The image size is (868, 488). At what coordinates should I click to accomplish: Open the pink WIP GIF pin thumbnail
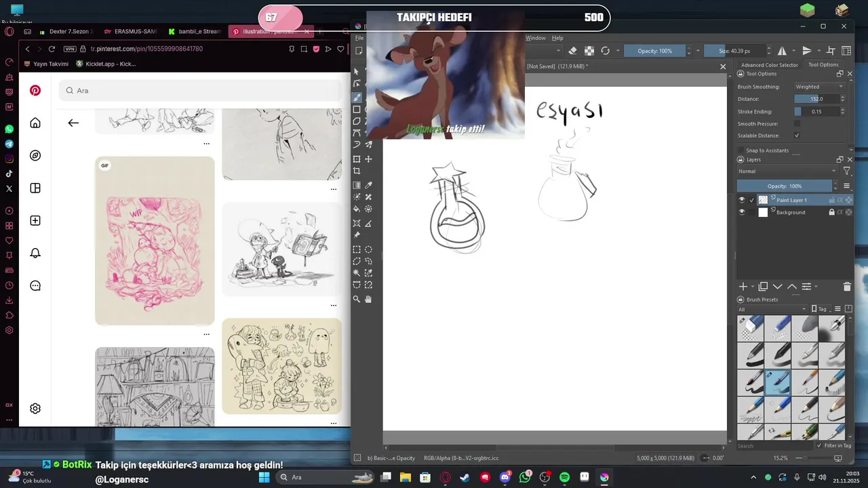(155, 241)
